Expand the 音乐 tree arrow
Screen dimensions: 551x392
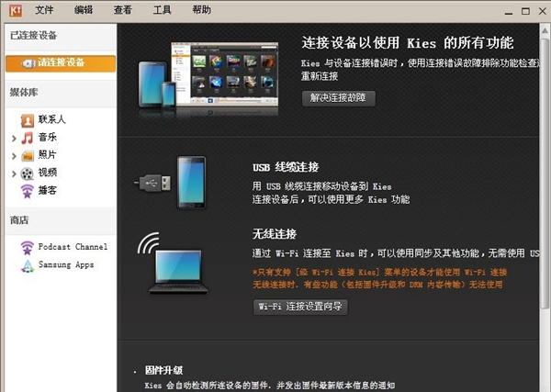pyautogui.click(x=14, y=138)
